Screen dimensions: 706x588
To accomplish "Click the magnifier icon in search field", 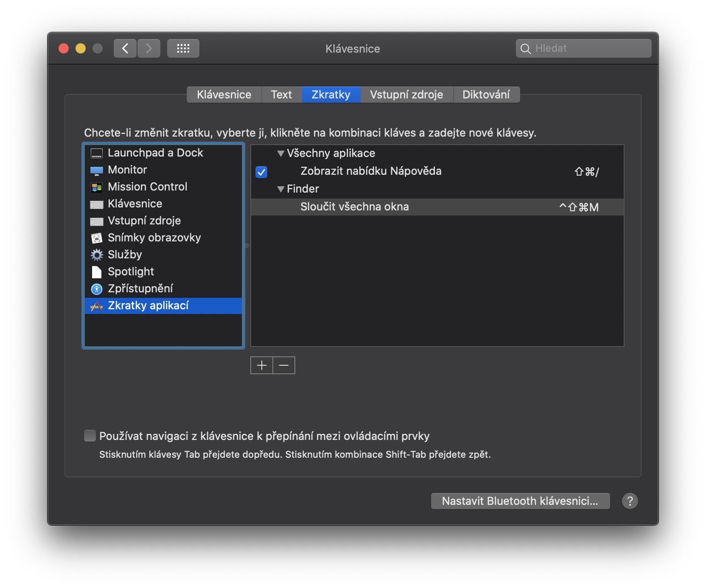I will 526,49.
